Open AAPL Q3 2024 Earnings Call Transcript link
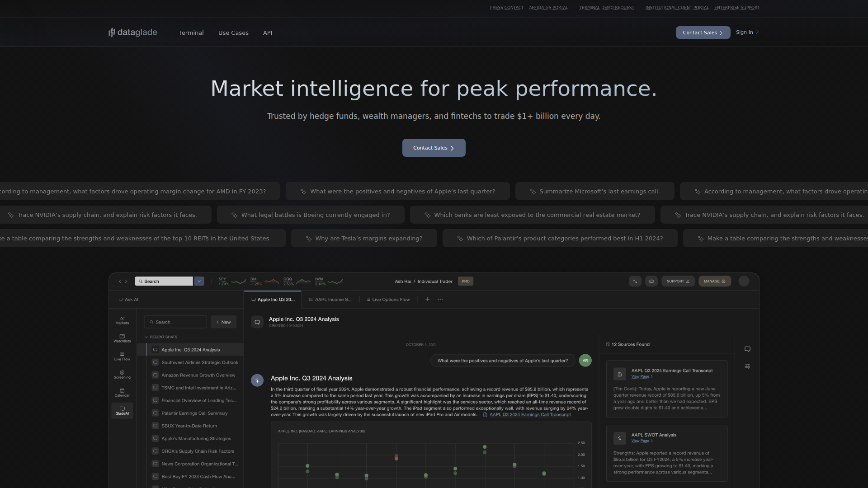 point(530,415)
